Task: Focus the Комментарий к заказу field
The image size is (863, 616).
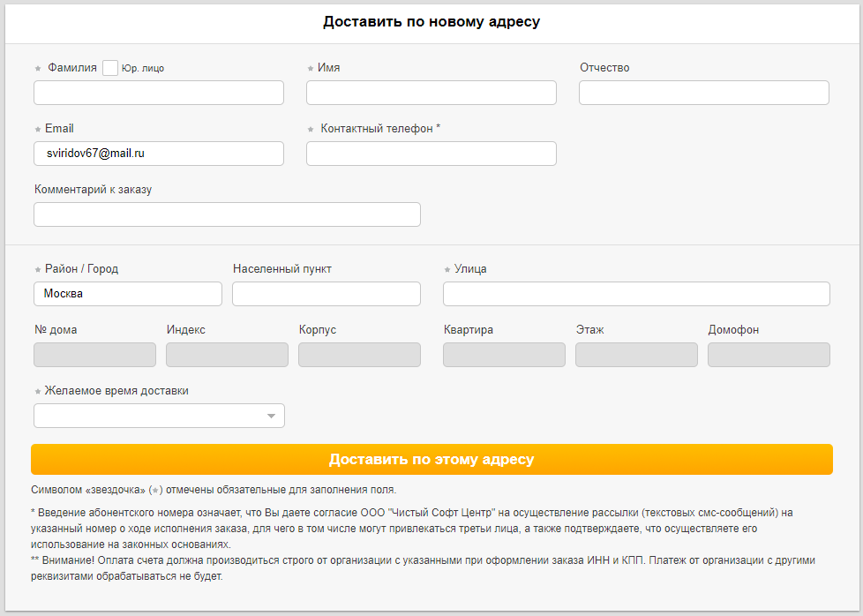Action: [x=227, y=214]
